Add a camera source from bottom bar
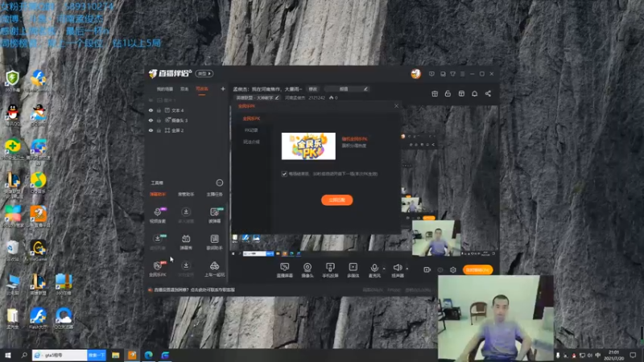The image size is (644, 362). [x=308, y=270]
